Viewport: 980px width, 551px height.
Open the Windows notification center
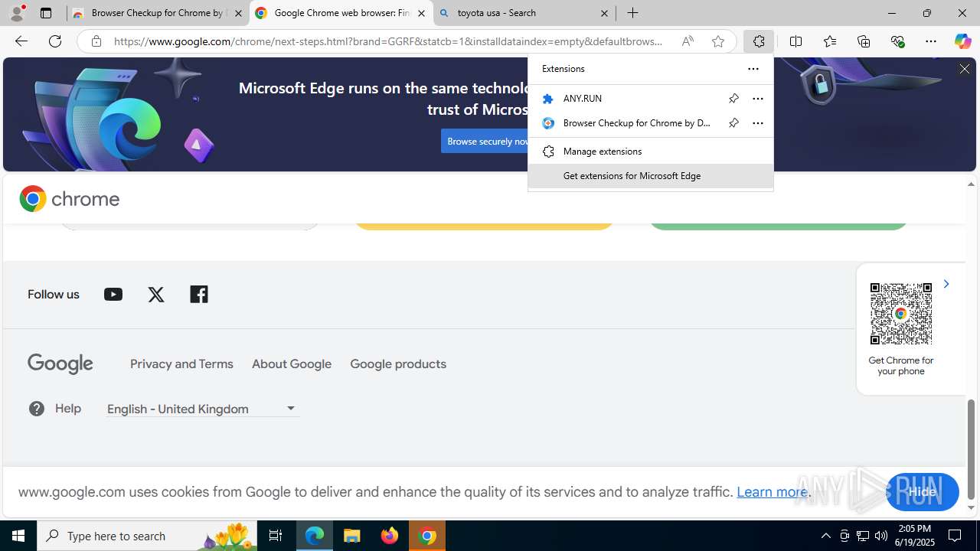click(955, 536)
